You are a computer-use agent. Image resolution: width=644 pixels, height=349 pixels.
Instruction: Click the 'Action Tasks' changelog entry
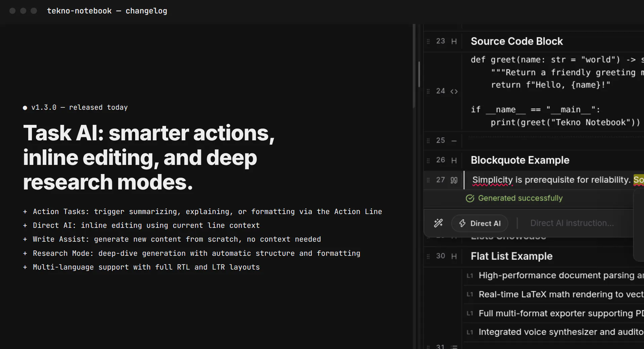pos(207,212)
